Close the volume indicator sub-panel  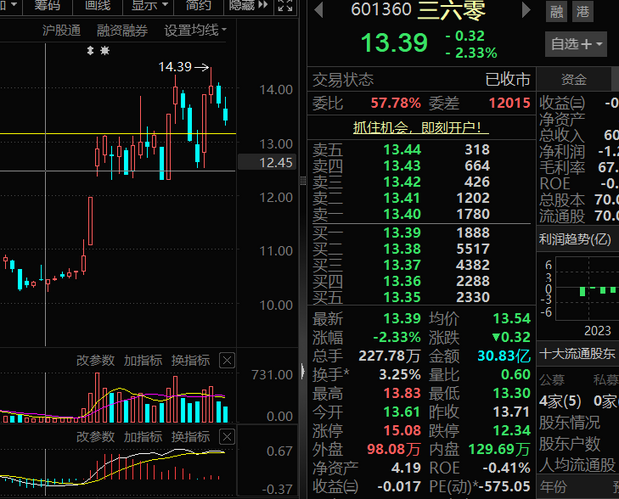[x=227, y=360]
